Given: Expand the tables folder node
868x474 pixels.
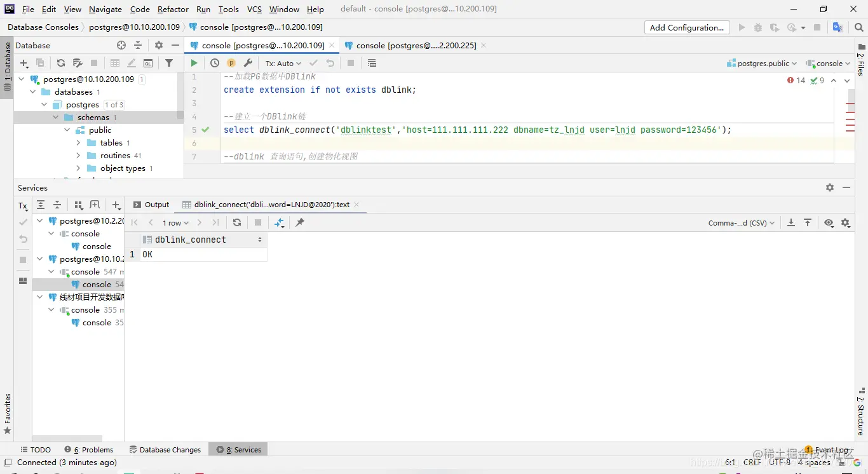Looking at the screenshot, I should pos(79,143).
